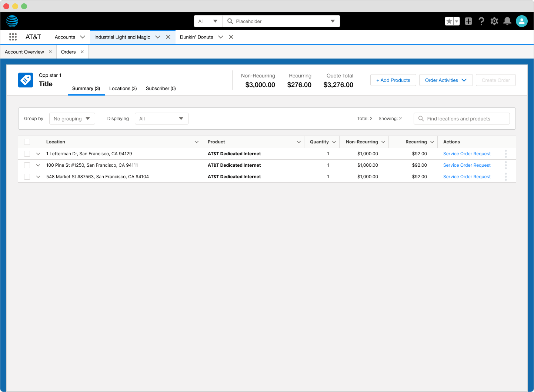This screenshot has height=392, width=534.
Task: Close the Dunkin' Donuts tab
Action: click(x=231, y=37)
